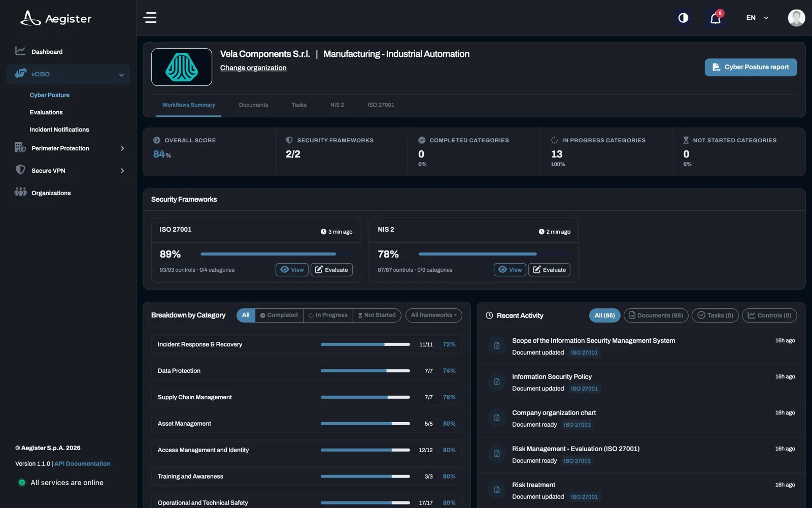812x508 pixels.
Task: Open the Training and Awareness row
Action: (307, 477)
